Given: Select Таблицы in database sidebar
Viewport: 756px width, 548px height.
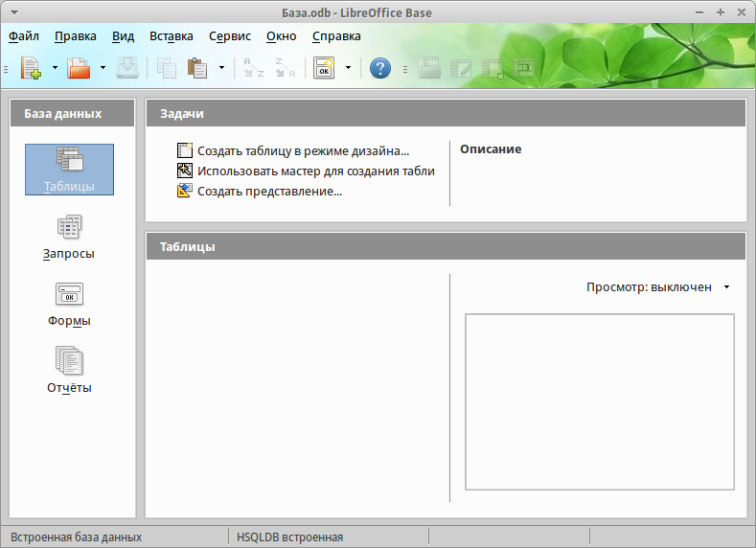Looking at the screenshot, I should 69,170.
